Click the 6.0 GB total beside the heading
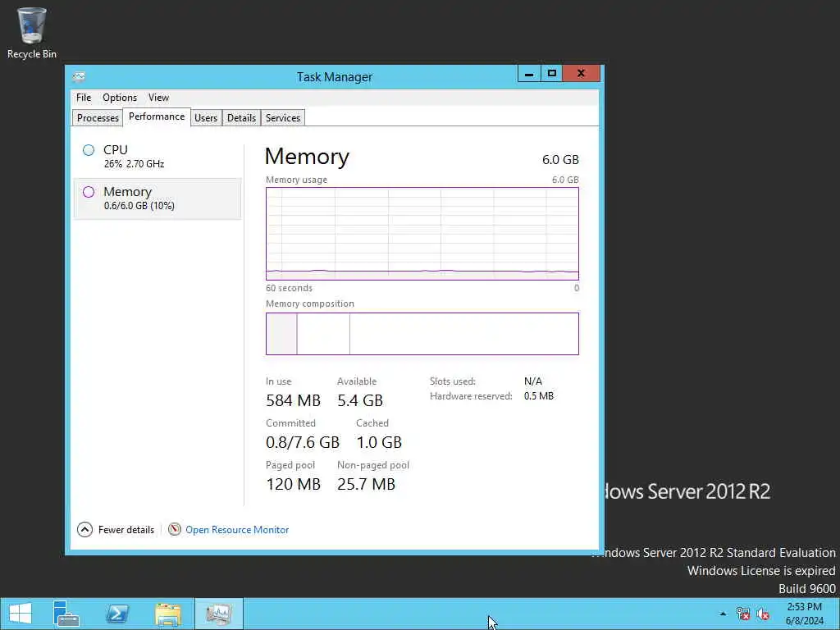The image size is (840, 630). [560, 160]
